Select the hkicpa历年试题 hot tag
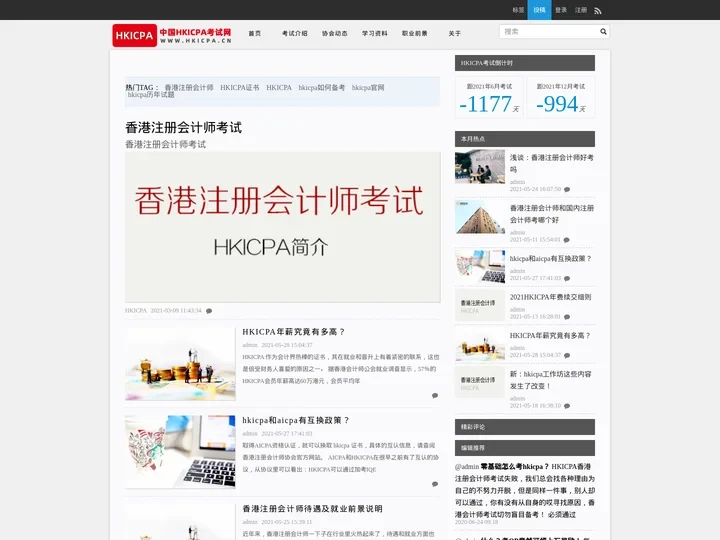The width and height of the screenshot is (720, 540). (151, 95)
